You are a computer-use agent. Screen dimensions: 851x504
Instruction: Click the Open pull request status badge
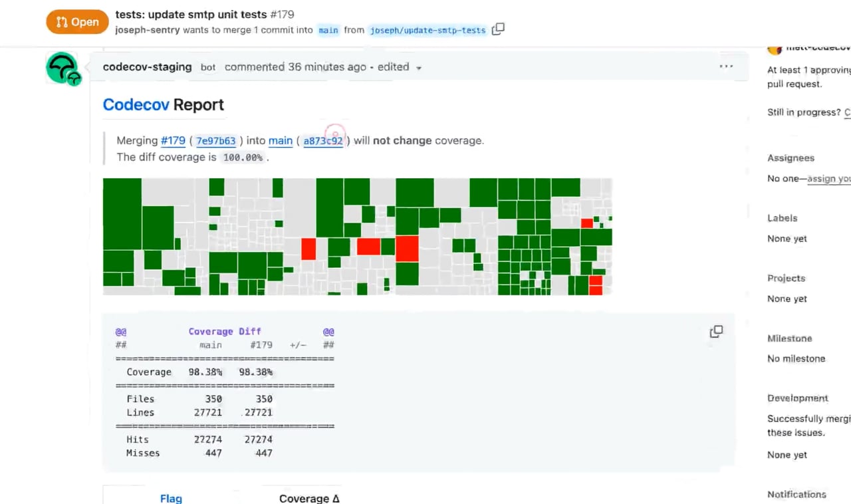(x=77, y=22)
